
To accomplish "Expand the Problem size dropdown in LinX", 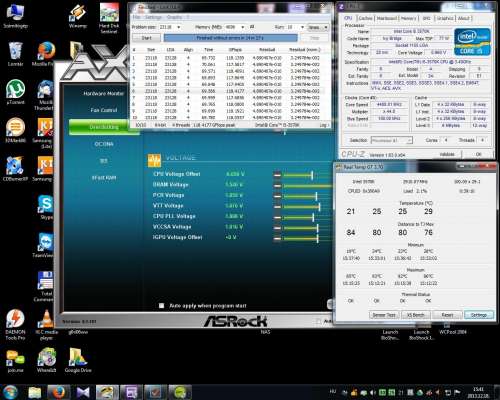I will click(179, 27).
